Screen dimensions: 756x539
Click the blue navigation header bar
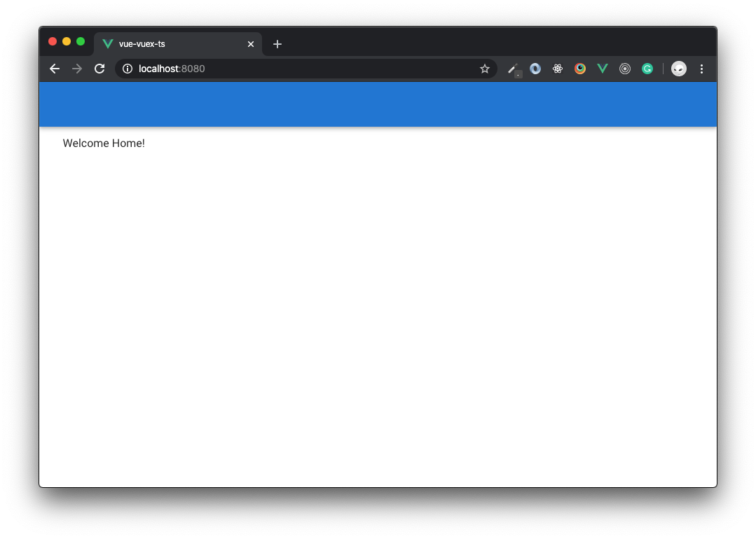[x=378, y=104]
